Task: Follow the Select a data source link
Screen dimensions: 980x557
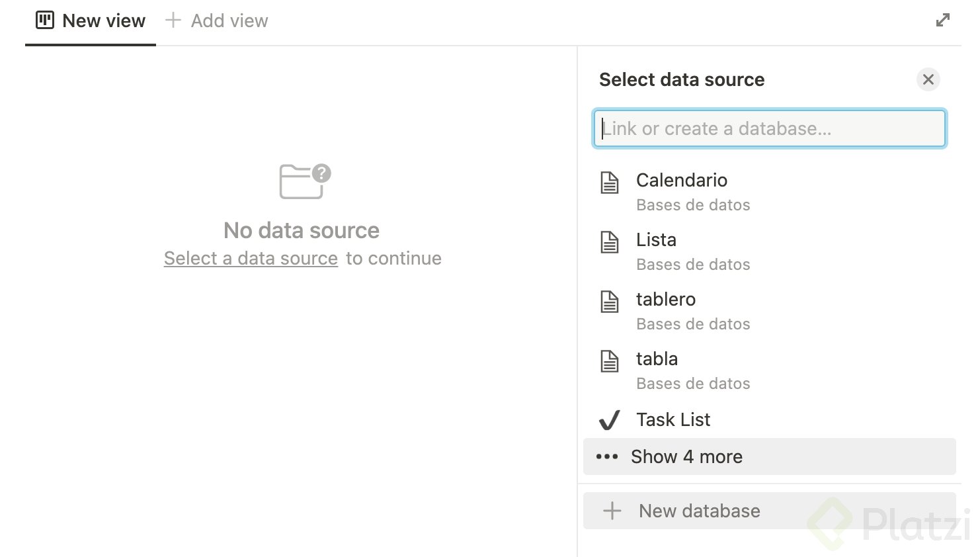Action: click(251, 258)
